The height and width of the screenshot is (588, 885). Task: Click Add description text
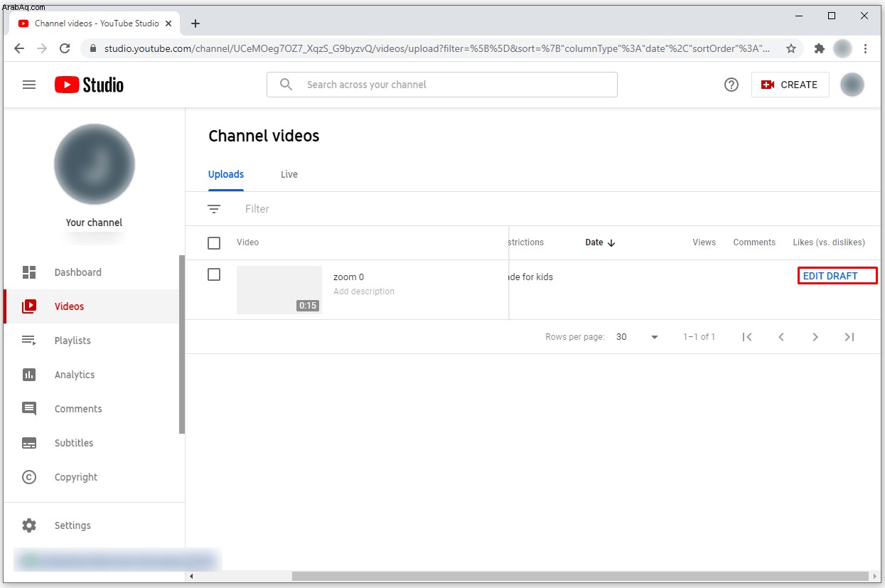point(364,292)
